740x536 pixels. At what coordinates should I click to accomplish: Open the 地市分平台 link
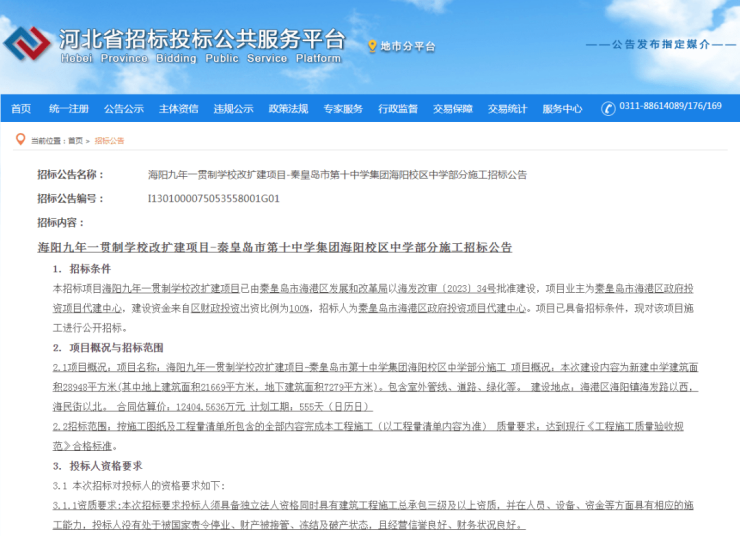click(407, 46)
